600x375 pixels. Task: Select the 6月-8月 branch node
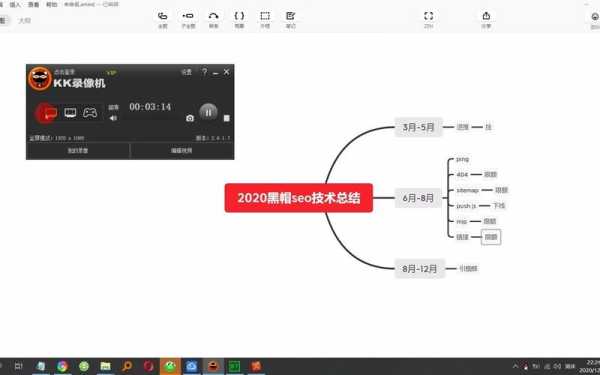pyautogui.click(x=418, y=198)
